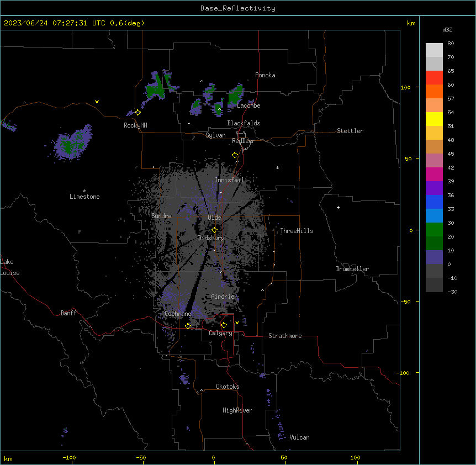Choose the light orange 54-57 dBZ swatch
This screenshot has width=476, height=465.
click(434, 105)
